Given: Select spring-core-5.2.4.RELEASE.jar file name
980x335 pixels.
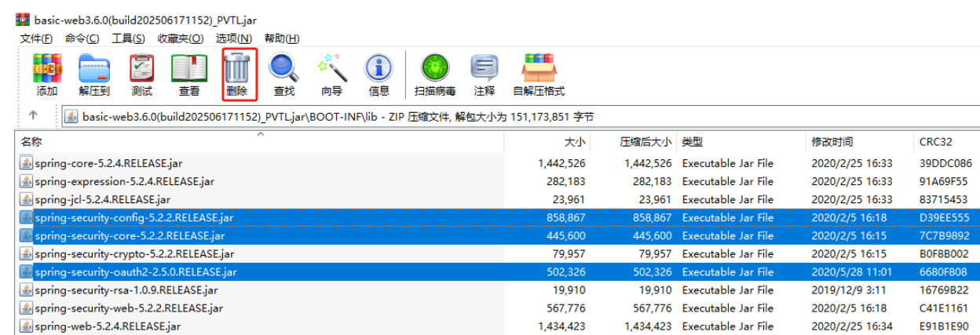Looking at the screenshot, I should [108, 163].
